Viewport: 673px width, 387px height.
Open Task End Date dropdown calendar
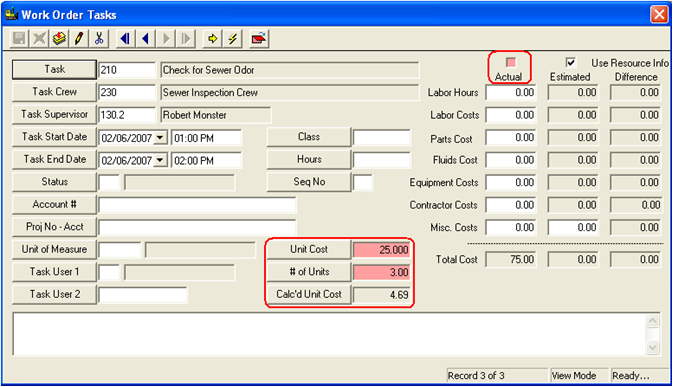[x=160, y=160]
